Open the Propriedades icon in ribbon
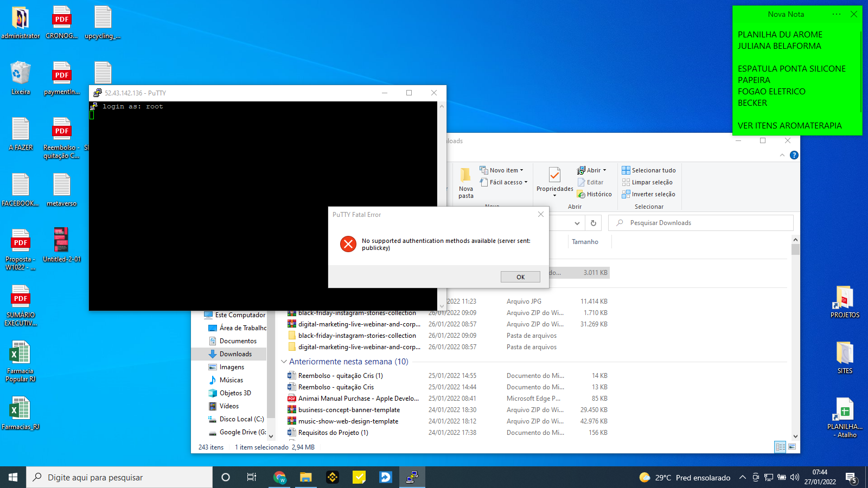The image size is (868, 488). [554, 176]
